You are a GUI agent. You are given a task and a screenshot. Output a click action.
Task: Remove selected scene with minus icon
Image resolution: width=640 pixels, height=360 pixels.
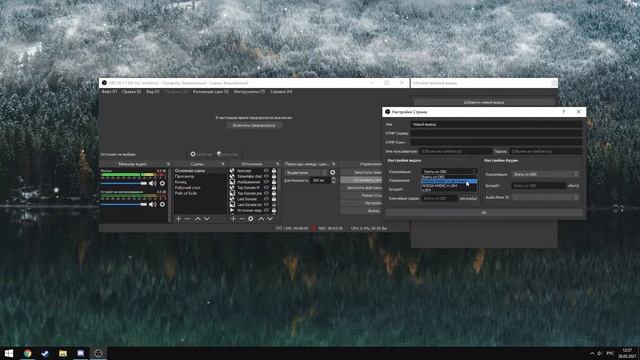187,219
